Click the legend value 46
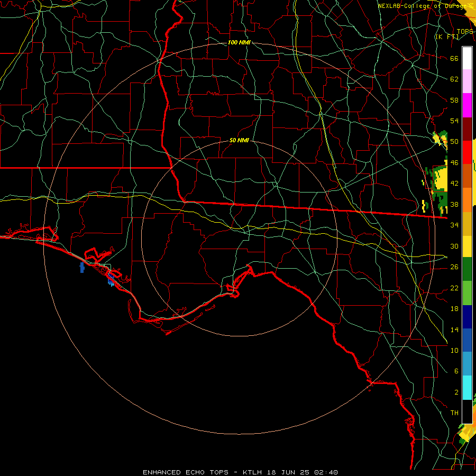476x476 pixels. (454, 163)
